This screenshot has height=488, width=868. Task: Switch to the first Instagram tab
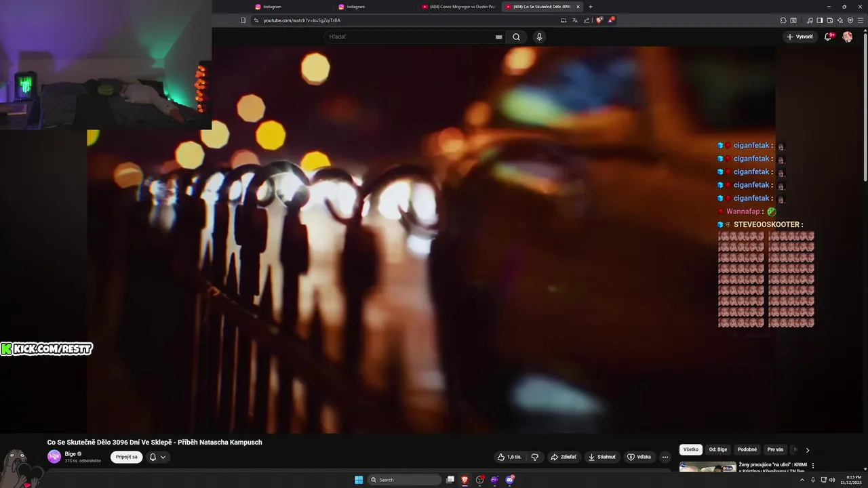click(x=292, y=7)
